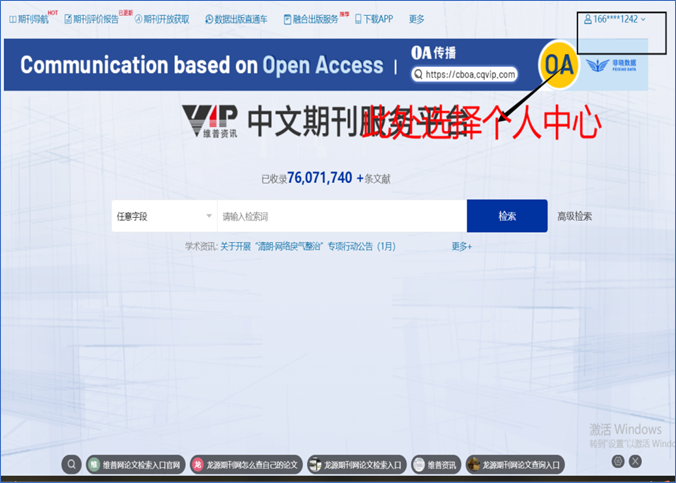Click the yellow OA circle logo
676x483 pixels.
559,65
